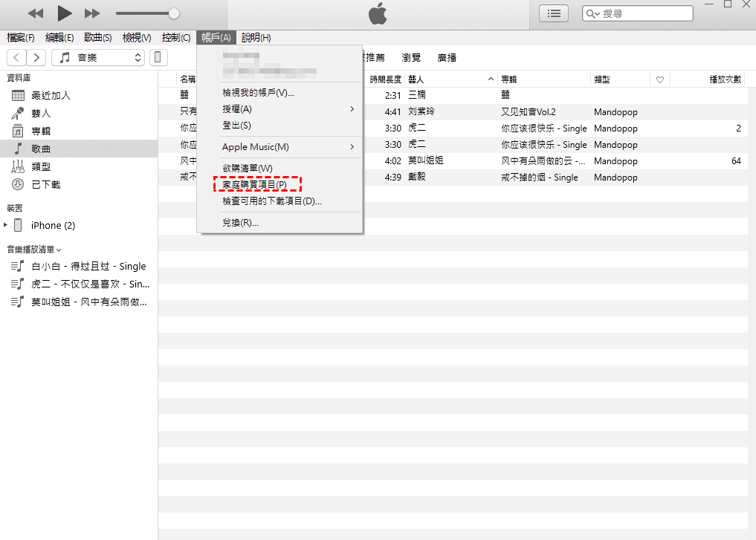Open the list view (Up Next) button

coord(554,13)
